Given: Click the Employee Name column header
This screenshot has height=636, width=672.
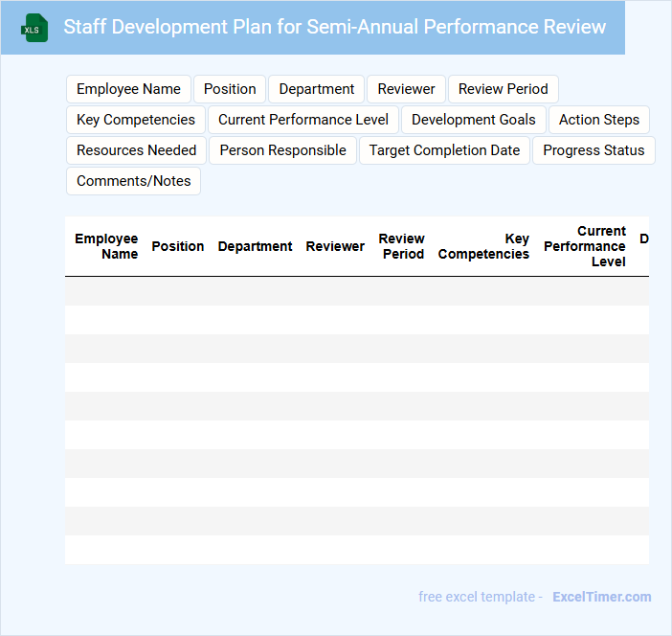Looking at the screenshot, I should pyautogui.click(x=106, y=246).
